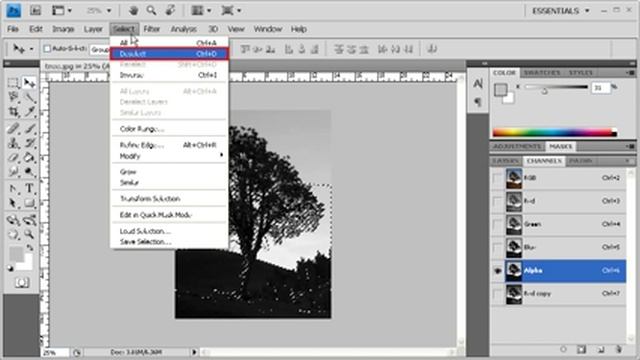The image size is (640, 360).
Task: Choose Deselect from Select menu
Action: click(169, 53)
